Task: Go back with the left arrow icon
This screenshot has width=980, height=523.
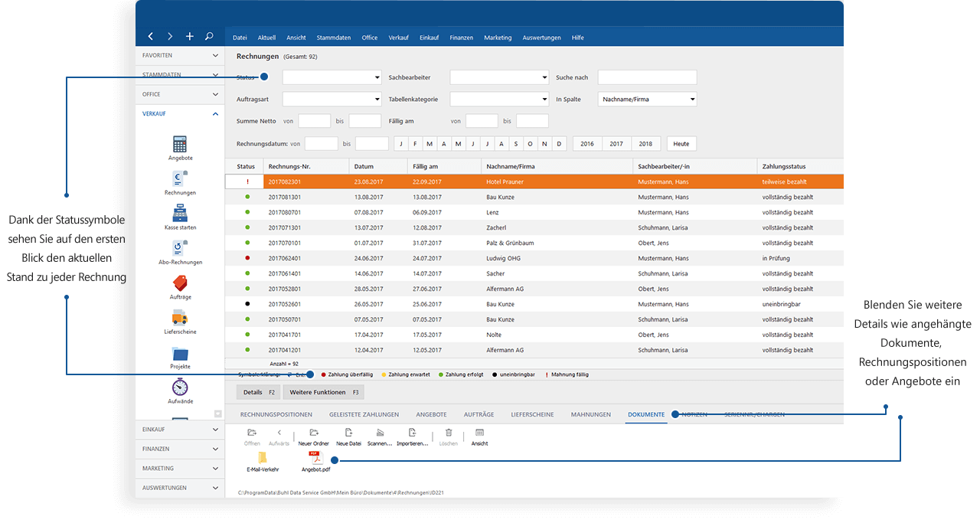Action: [151, 36]
